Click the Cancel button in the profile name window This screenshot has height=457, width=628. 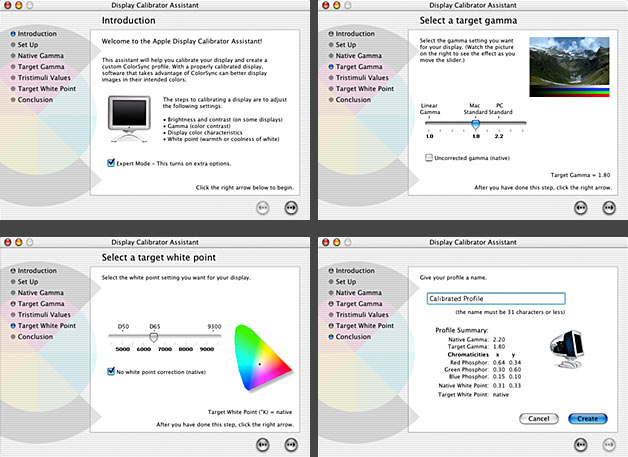pos(537,418)
